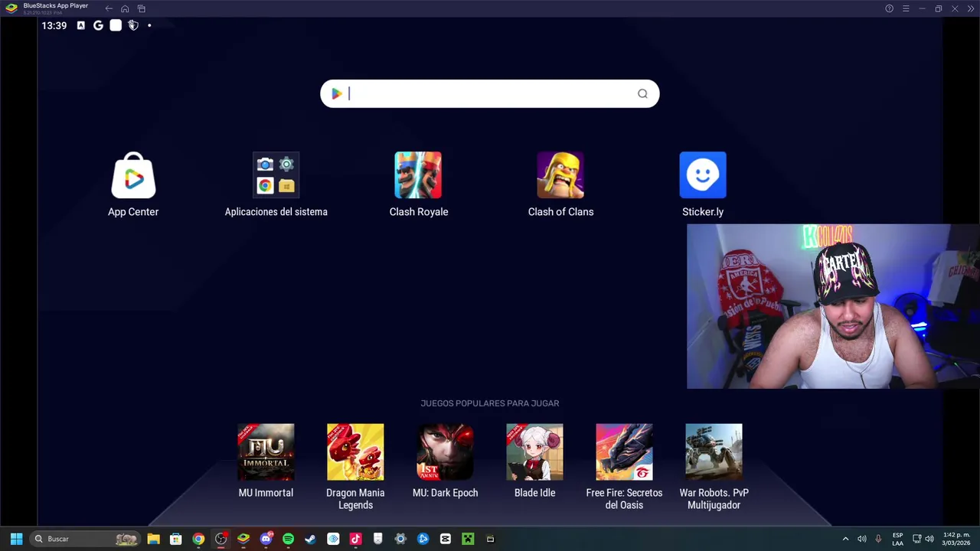Open the BlueStacks recent apps view

[x=142, y=8]
